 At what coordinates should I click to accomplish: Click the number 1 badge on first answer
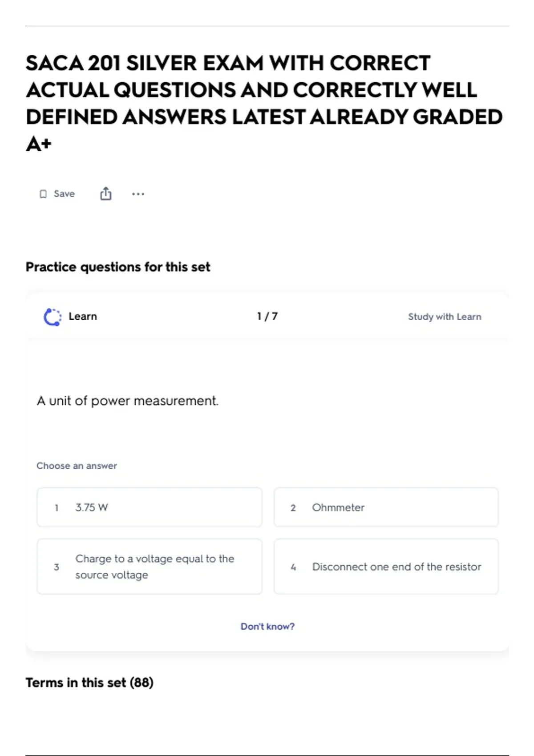pos(57,508)
